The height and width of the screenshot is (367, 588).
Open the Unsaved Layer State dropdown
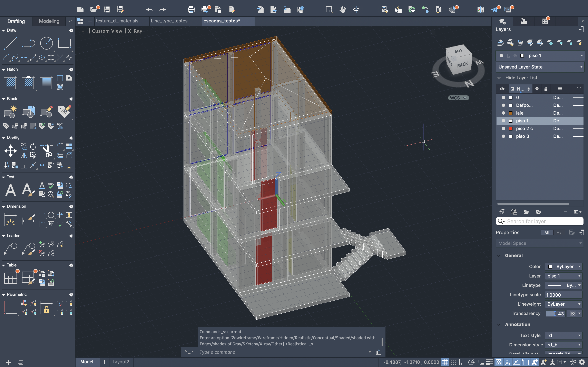[x=540, y=67]
